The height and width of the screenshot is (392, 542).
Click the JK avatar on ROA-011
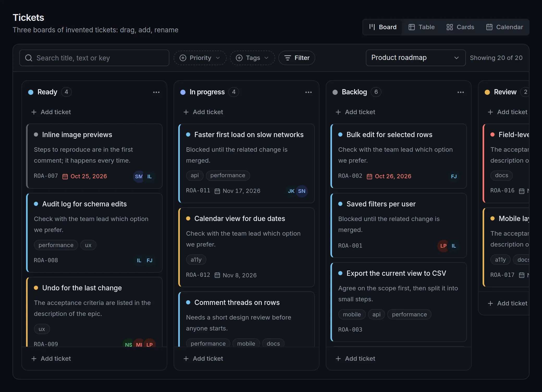pos(291,191)
